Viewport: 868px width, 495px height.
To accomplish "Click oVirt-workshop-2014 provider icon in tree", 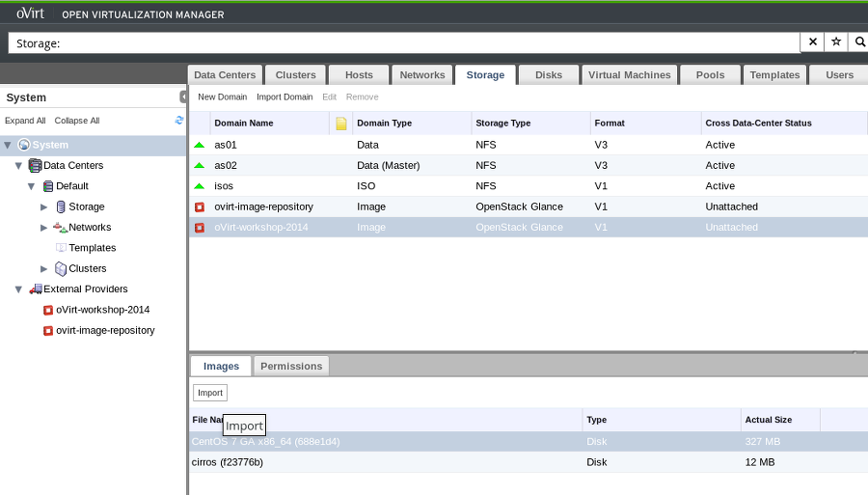I will [48, 310].
